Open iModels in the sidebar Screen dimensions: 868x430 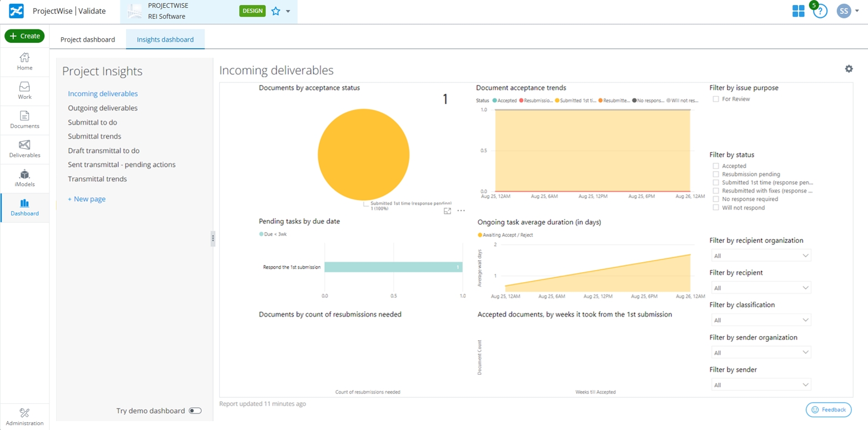coord(24,178)
